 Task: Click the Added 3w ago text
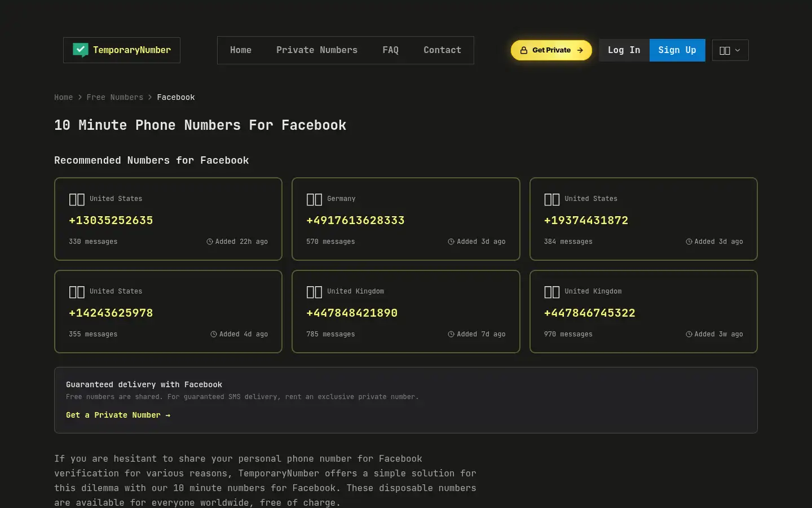[x=718, y=334]
